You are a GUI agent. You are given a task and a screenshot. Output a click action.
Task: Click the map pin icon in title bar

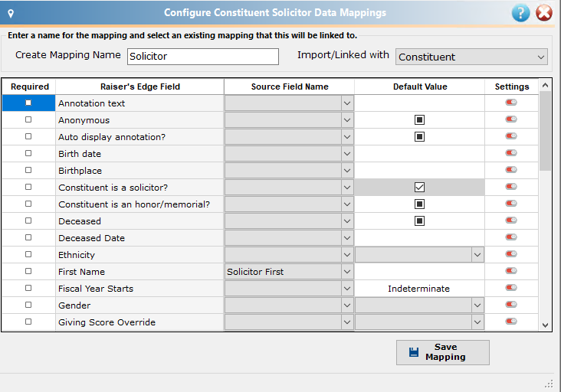11,14
